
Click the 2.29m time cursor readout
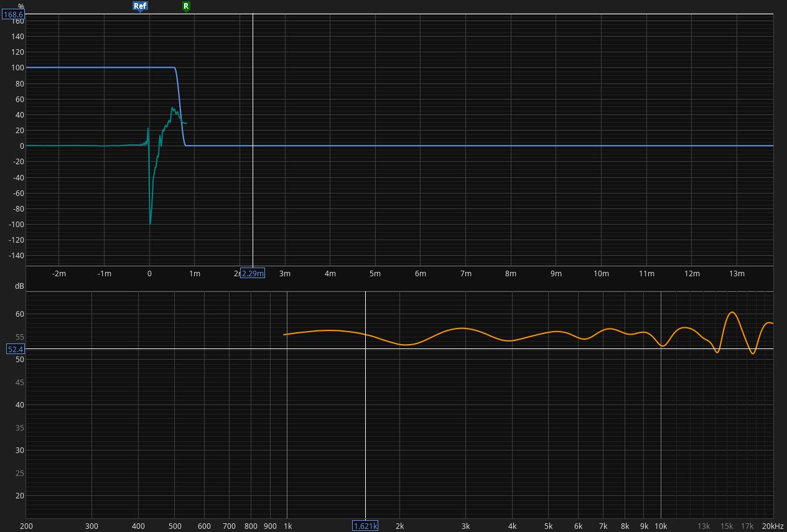(253, 274)
